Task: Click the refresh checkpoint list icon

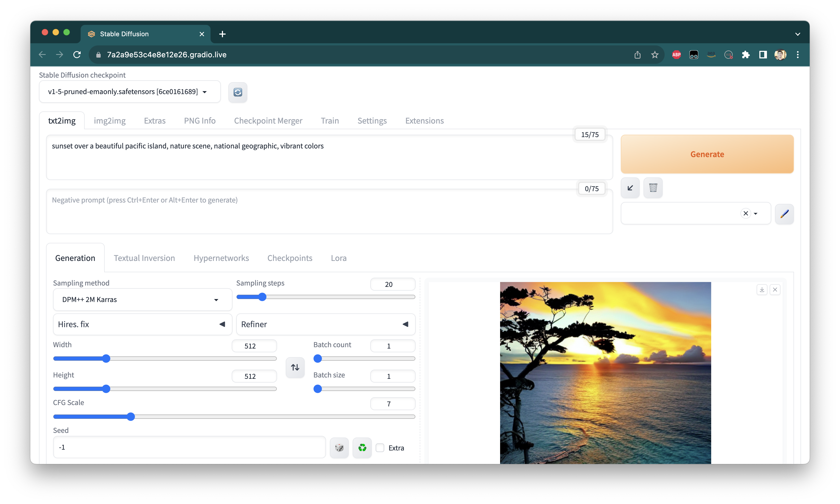Action: [x=238, y=92]
